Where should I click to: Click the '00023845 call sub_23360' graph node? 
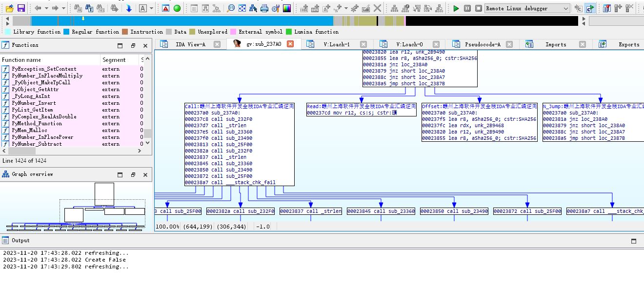tap(381, 211)
